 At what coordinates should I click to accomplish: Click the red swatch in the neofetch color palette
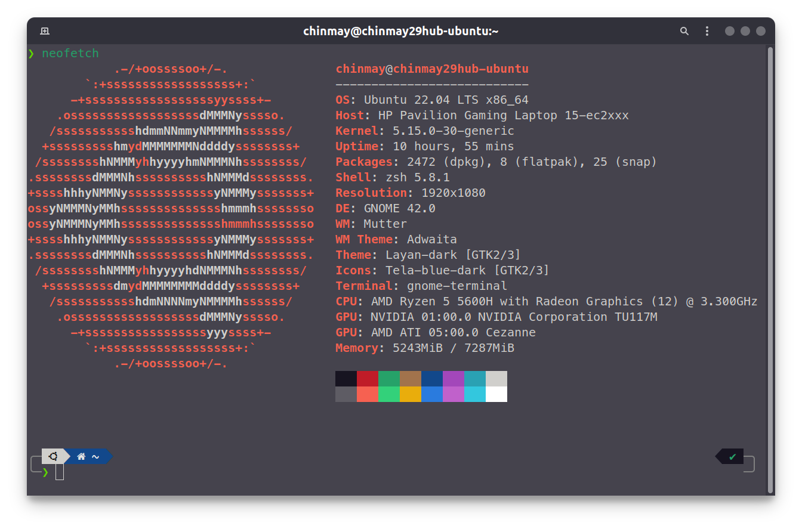coord(367,378)
